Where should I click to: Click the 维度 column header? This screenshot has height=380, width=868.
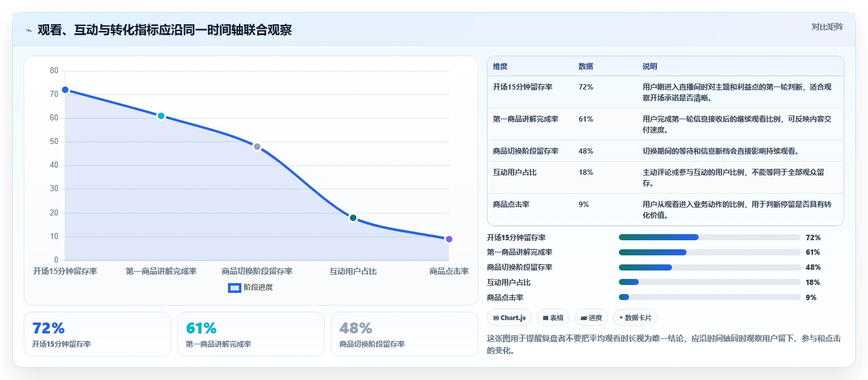click(x=500, y=67)
